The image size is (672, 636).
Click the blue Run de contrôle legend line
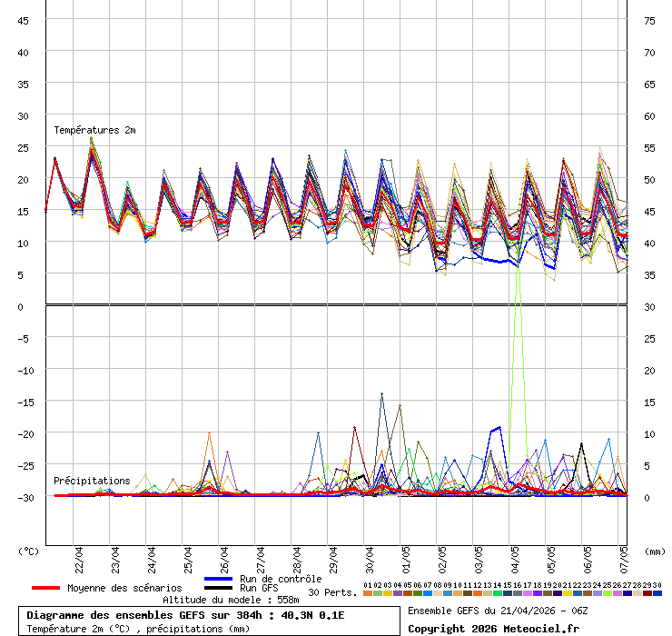point(219,579)
